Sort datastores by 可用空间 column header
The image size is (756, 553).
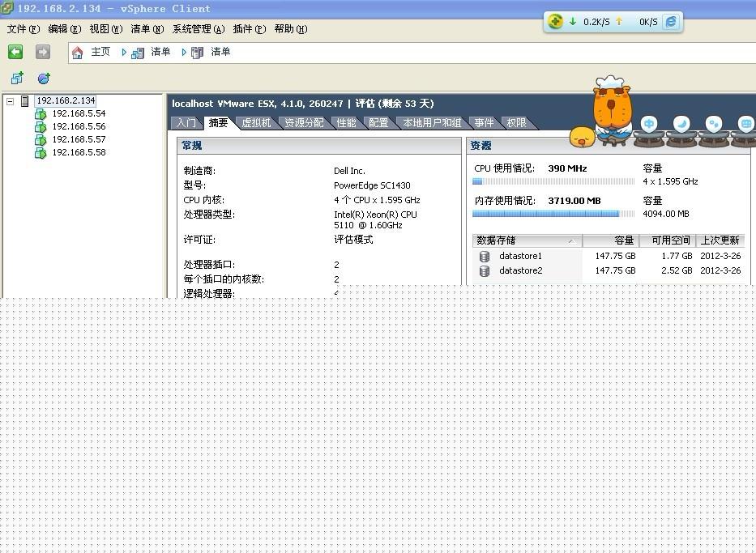[x=667, y=240]
